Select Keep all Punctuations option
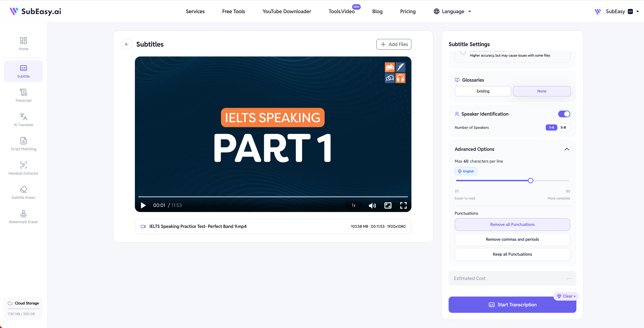The width and height of the screenshot is (644, 328). point(512,254)
